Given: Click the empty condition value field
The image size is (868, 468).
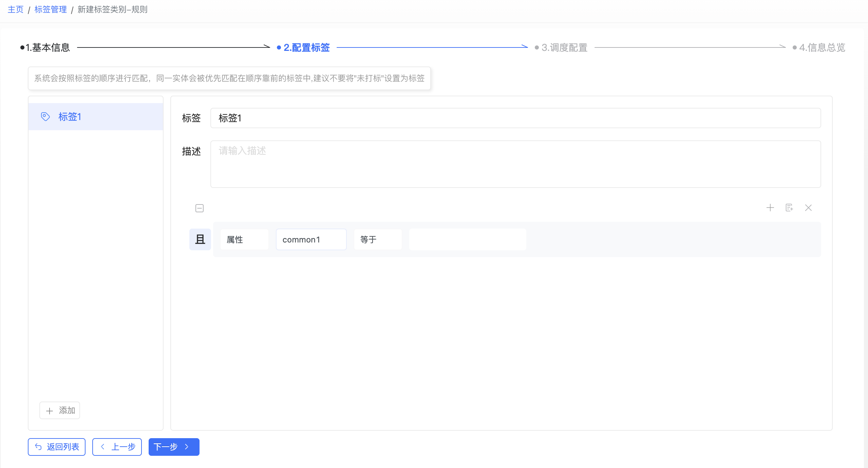Looking at the screenshot, I should point(468,239).
